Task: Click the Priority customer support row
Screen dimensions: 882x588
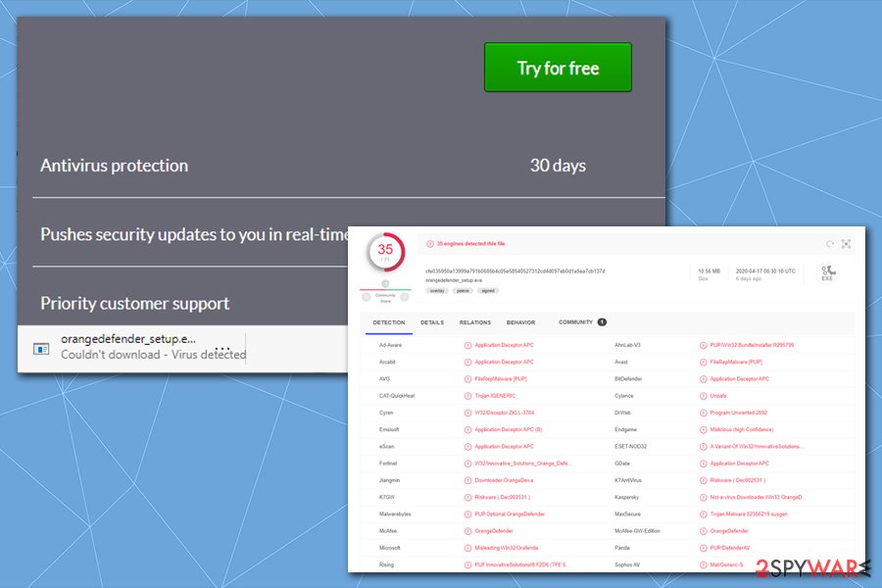Action: point(135,303)
